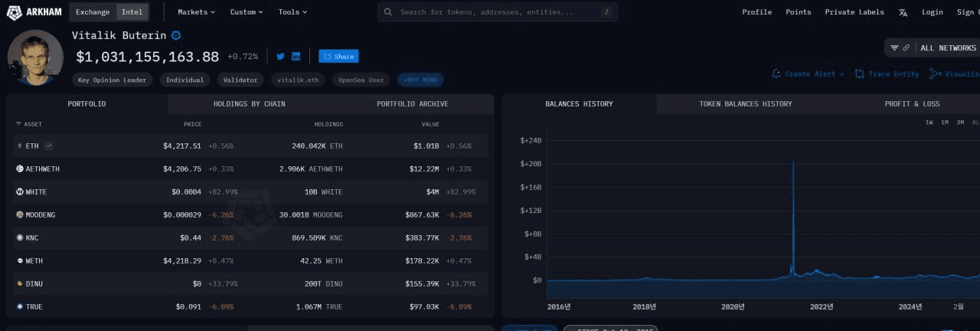Viewport: 980px width, 331px height.
Task: Click the chain link icon beside All Networks
Action: [x=906, y=48]
